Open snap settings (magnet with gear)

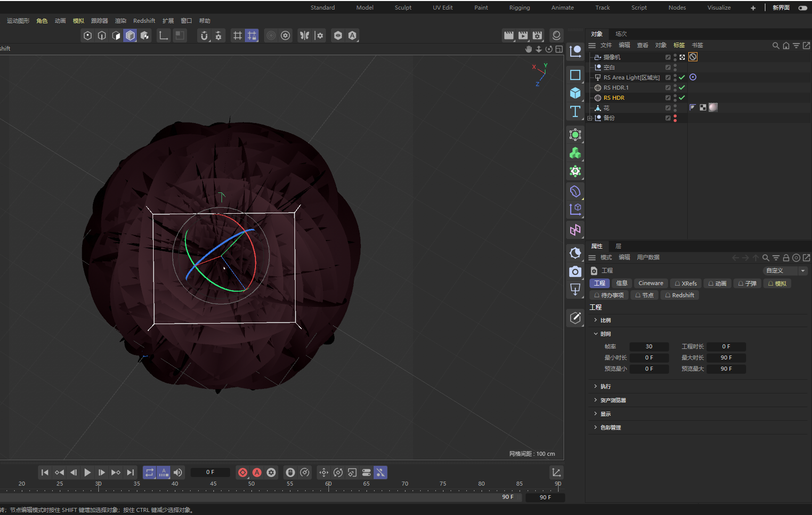(218, 35)
